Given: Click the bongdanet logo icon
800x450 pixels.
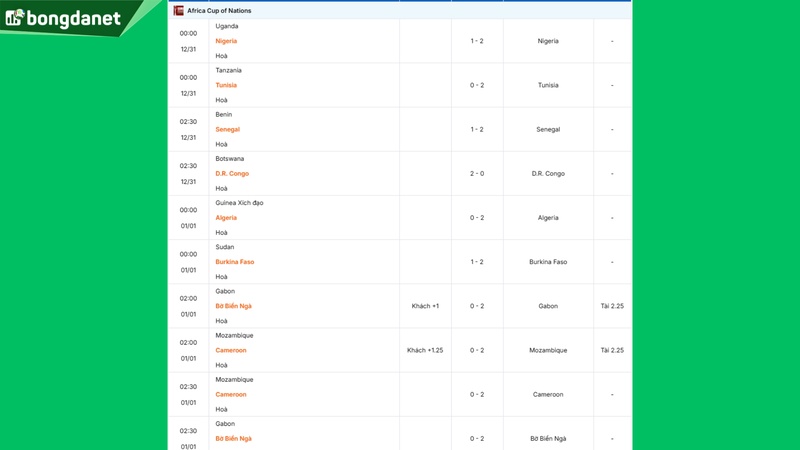Looking at the screenshot, I should [x=13, y=19].
